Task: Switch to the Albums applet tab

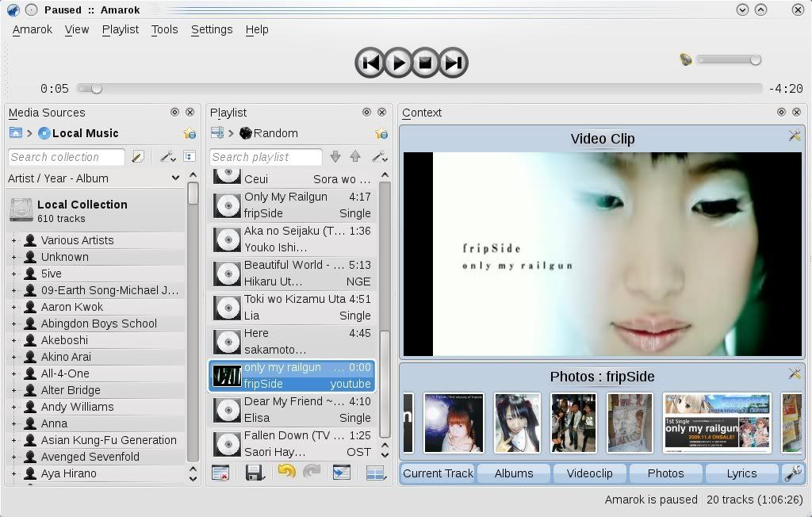Action: 514,473
